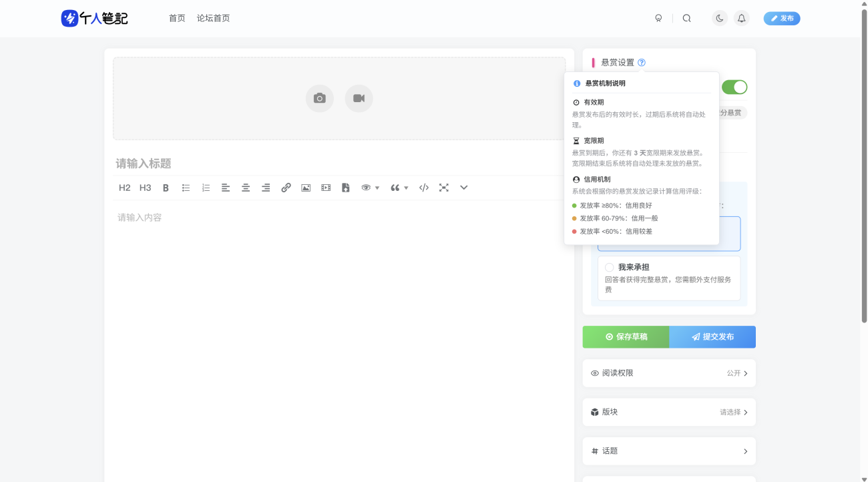The image size is (868, 482).
Task: Click the 保存草稿 button
Action: pyautogui.click(x=626, y=337)
